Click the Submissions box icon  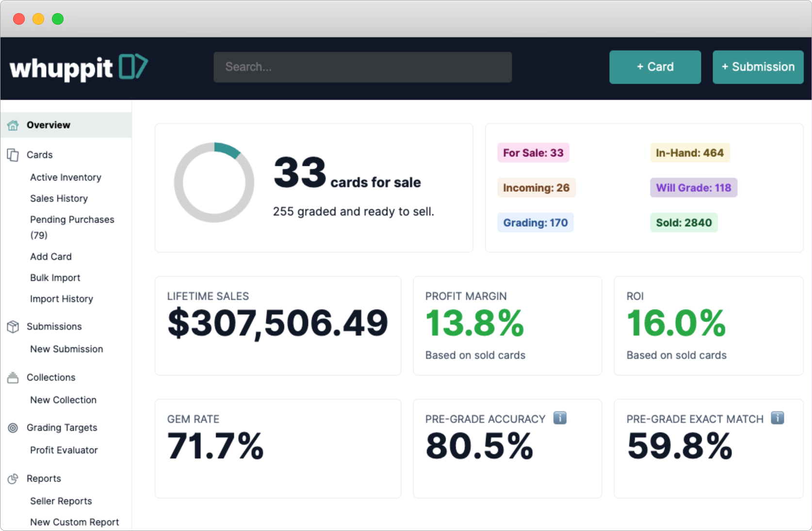(13, 327)
